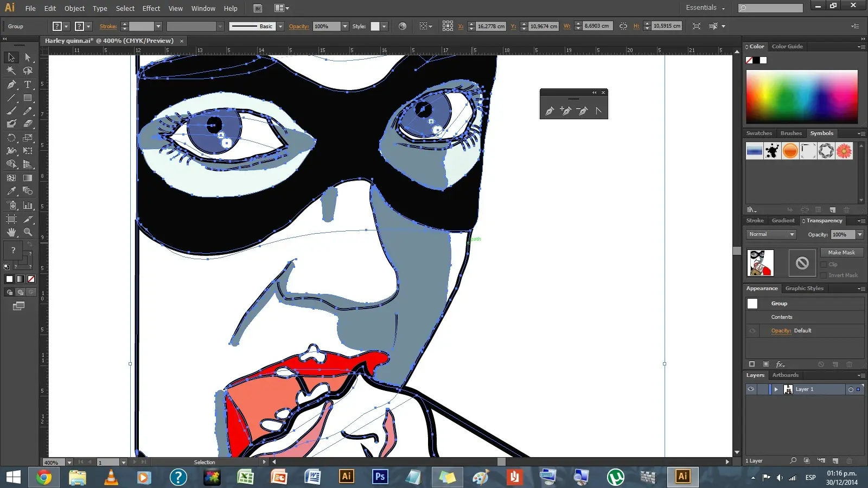Toggle the lock column for Layer 1
Screen dimensions: 868x488
(x=762, y=389)
